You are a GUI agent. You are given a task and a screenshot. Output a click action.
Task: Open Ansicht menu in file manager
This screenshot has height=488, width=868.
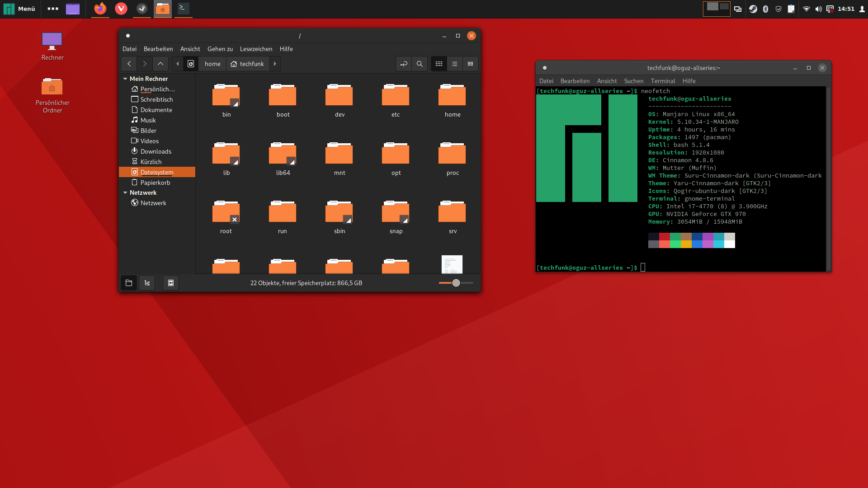[190, 49]
